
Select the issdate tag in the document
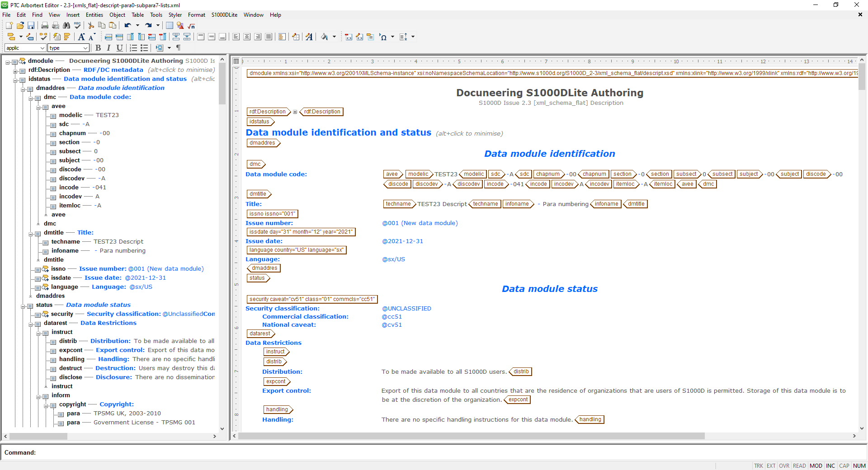(301, 232)
